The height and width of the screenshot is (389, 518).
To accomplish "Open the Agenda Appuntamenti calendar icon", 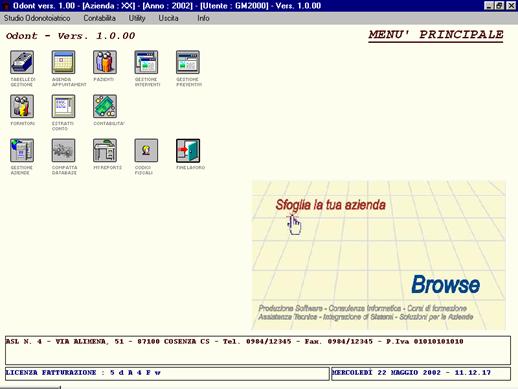I will tap(63, 62).
